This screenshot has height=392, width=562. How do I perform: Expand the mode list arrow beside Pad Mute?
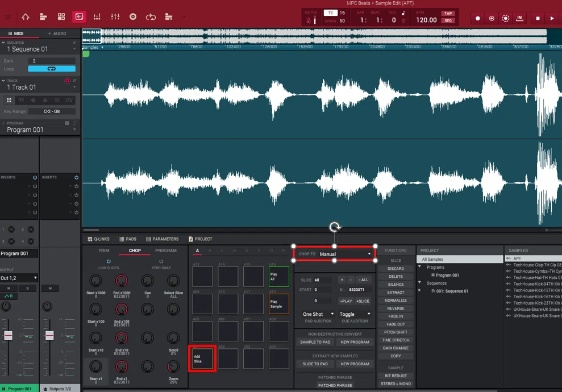click(x=184, y=17)
